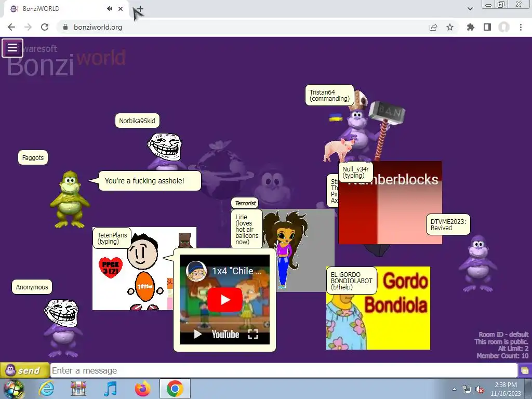
Task: Open Firefox from the taskbar
Action: point(142,389)
